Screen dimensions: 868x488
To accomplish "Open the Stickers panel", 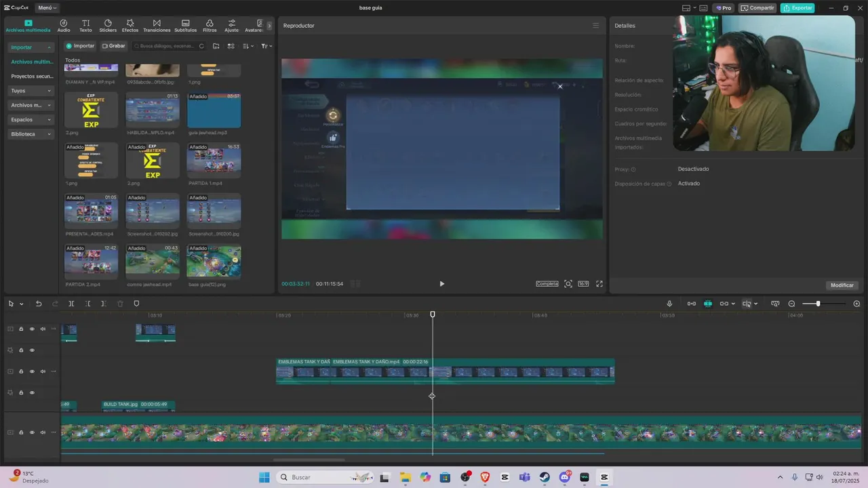I will point(108,26).
